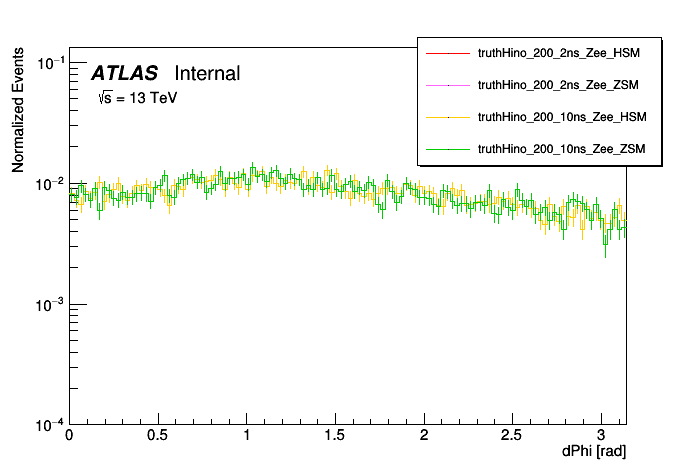Select the 2.5 x-axis tick label
This screenshot has width=696, height=472.
click(512, 435)
